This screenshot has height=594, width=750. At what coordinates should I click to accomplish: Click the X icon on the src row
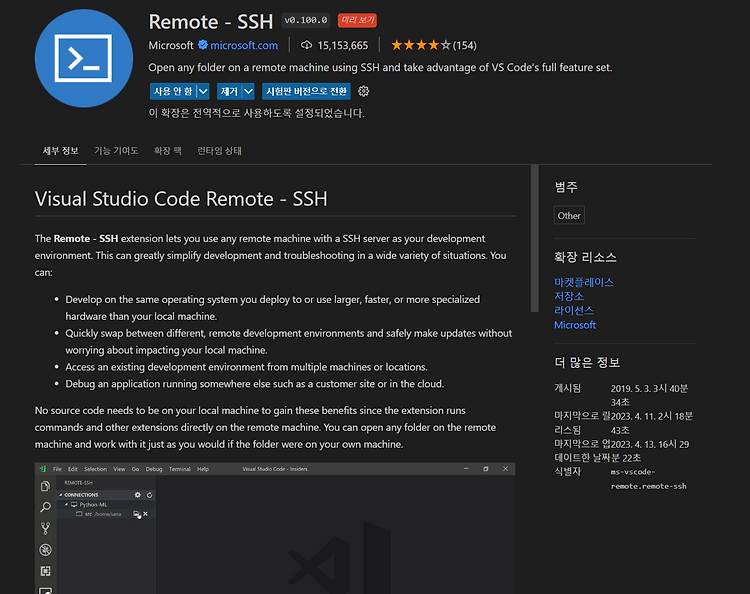pyautogui.click(x=145, y=514)
